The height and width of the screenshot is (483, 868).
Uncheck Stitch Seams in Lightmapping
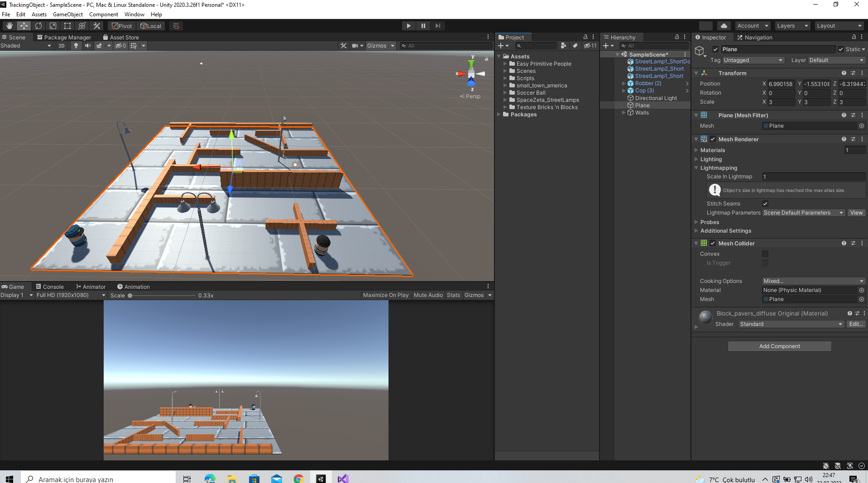tap(765, 204)
